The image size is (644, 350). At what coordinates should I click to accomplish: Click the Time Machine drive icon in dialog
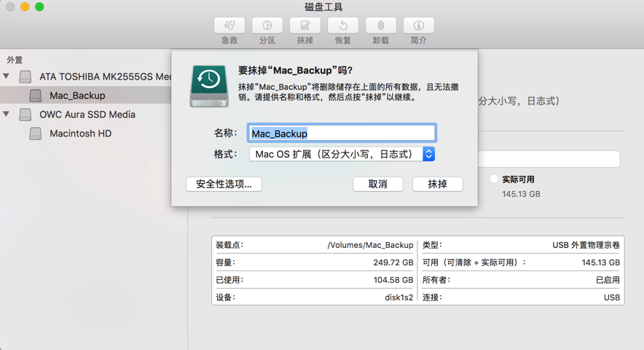(209, 86)
